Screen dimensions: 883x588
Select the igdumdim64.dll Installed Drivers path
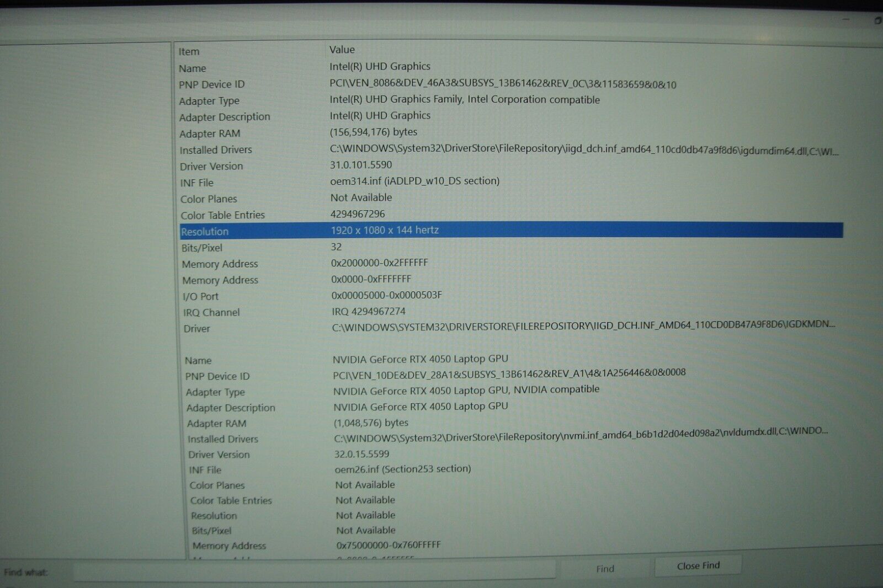coord(584,149)
